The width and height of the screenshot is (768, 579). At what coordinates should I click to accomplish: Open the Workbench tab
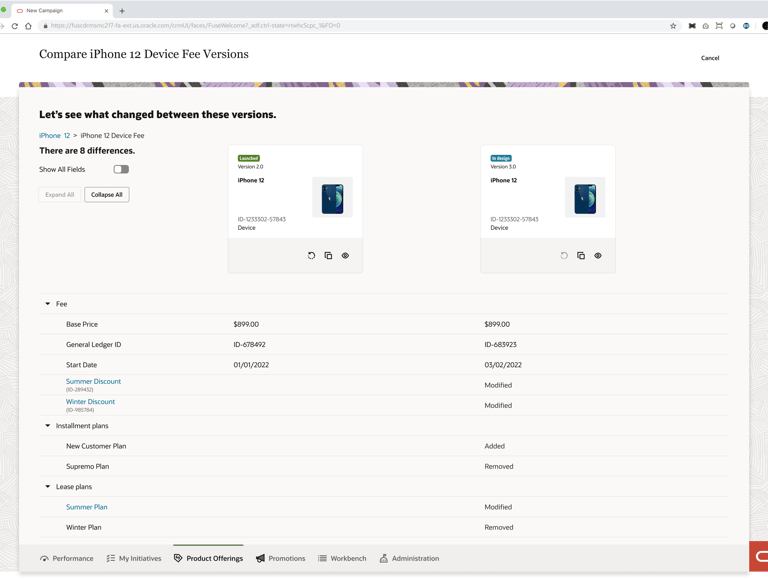click(x=342, y=558)
